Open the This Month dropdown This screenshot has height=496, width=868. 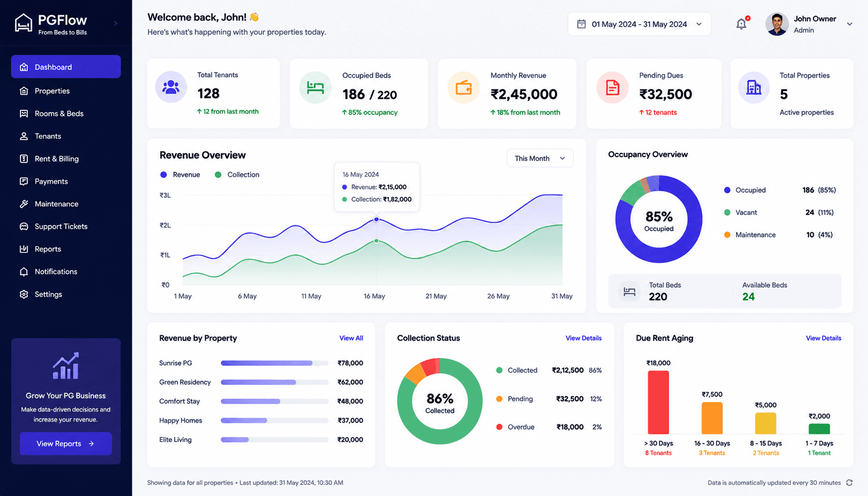point(540,159)
